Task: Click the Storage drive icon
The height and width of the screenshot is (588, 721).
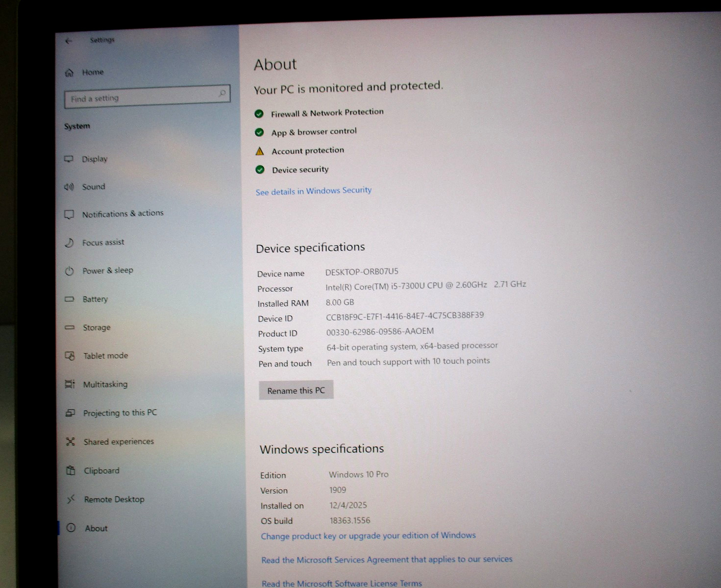Action: 70,327
